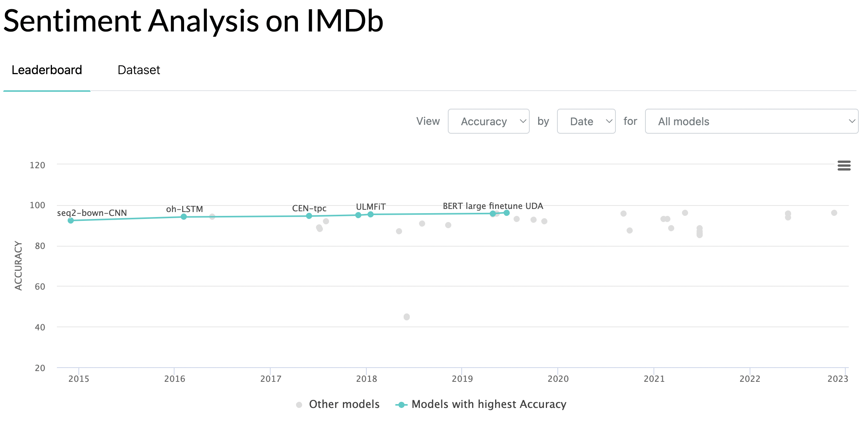Click the ACCURACY axis title
The width and height of the screenshot is (868, 421).
tap(18, 265)
